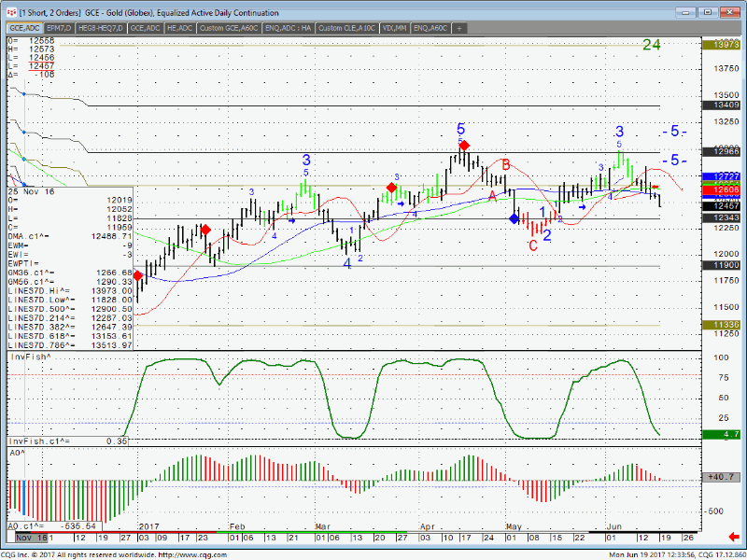Select the VIX,MM tab

394,28
